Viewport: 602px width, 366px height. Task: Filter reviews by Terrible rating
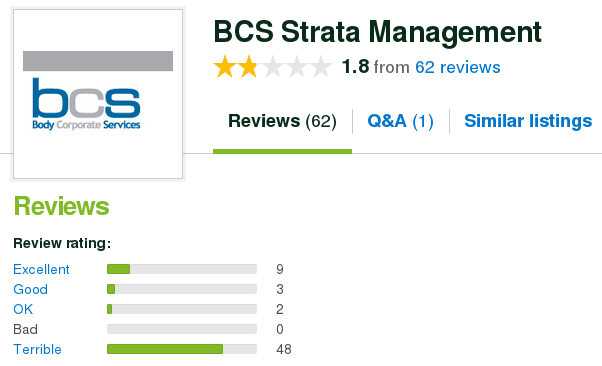click(38, 349)
